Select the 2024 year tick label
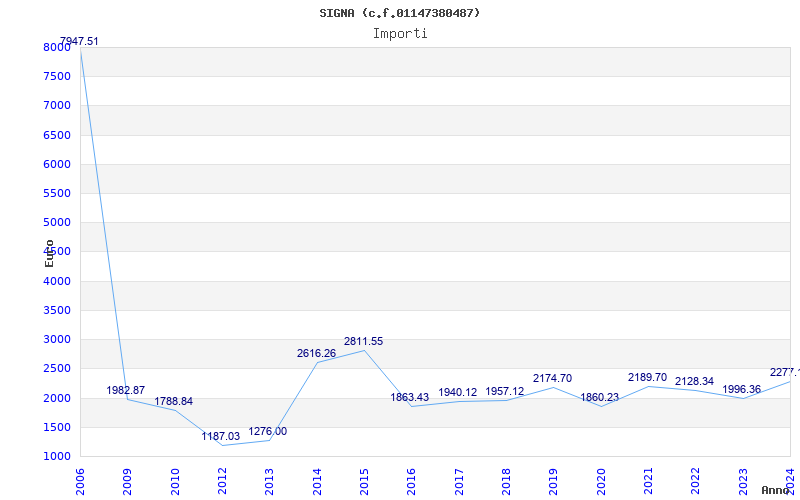This screenshot has height=500, width=800. coord(790,481)
